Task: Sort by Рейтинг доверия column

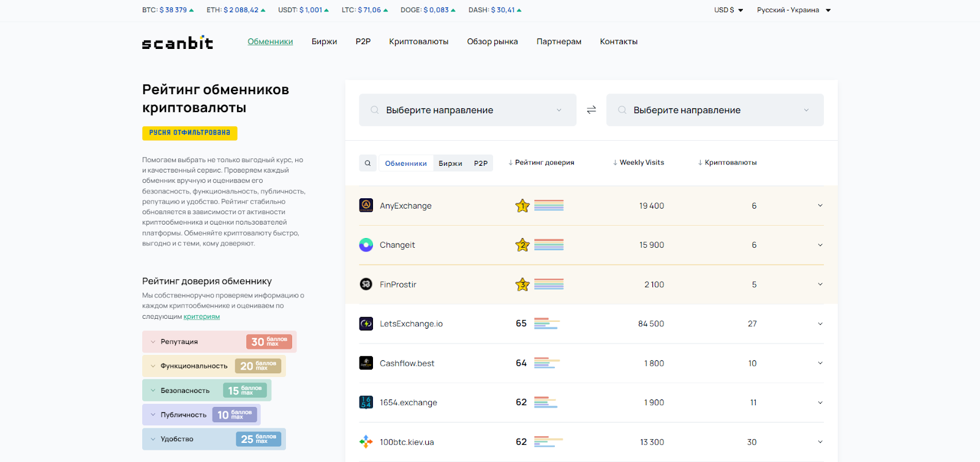Action: (541, 163)
